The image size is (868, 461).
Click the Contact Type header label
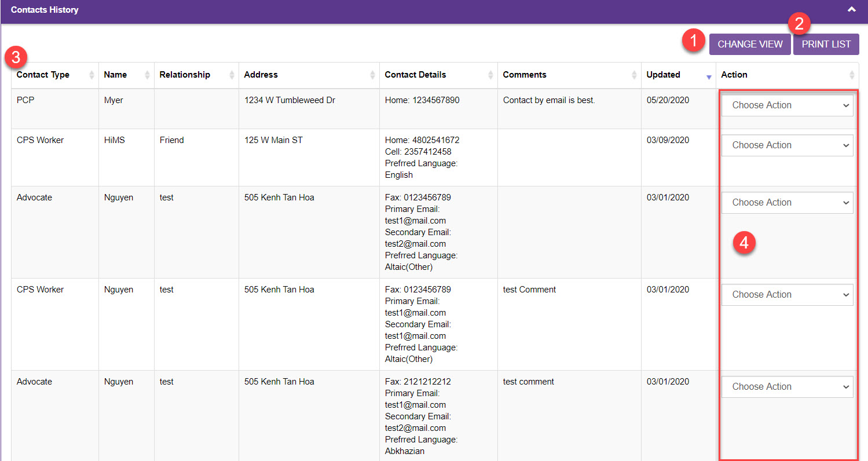[x=43, y=75]
